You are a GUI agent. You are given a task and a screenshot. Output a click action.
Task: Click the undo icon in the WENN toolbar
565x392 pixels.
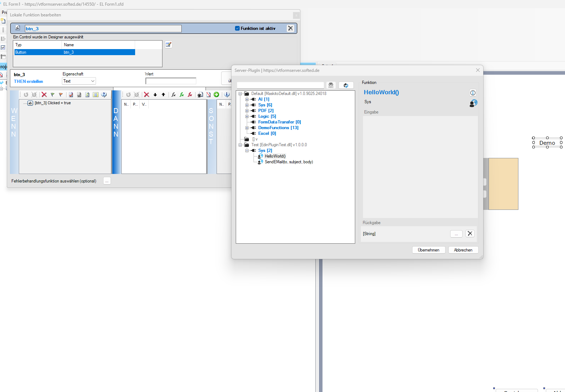point(26,95)
